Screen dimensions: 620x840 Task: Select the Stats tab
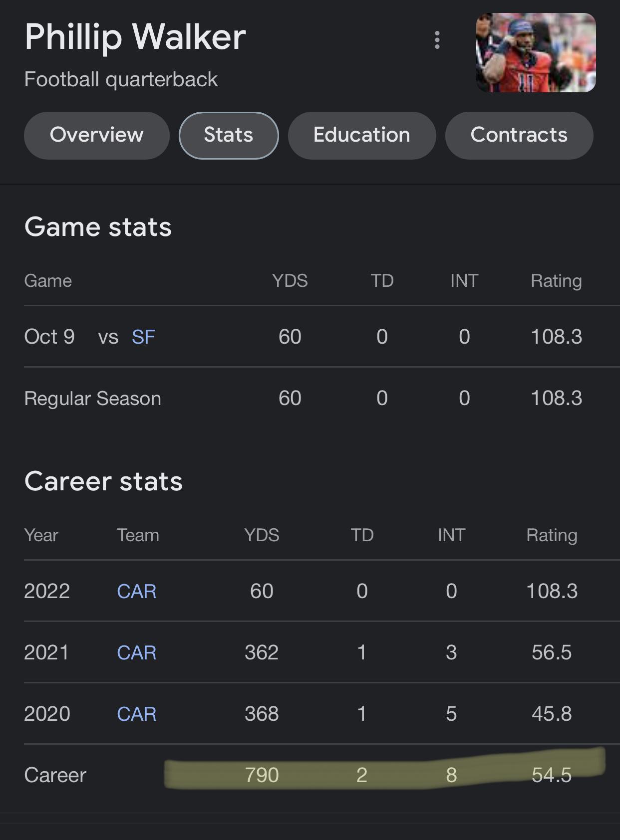(229, 135)
